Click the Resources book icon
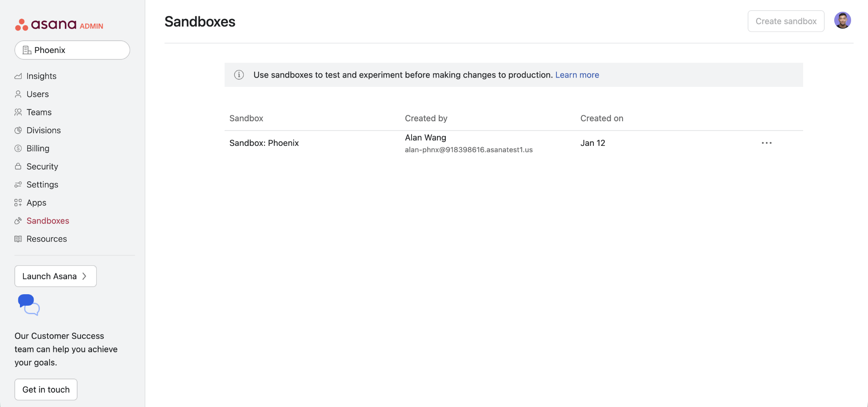This screenshot has height=407, width=868. point(18,239)
